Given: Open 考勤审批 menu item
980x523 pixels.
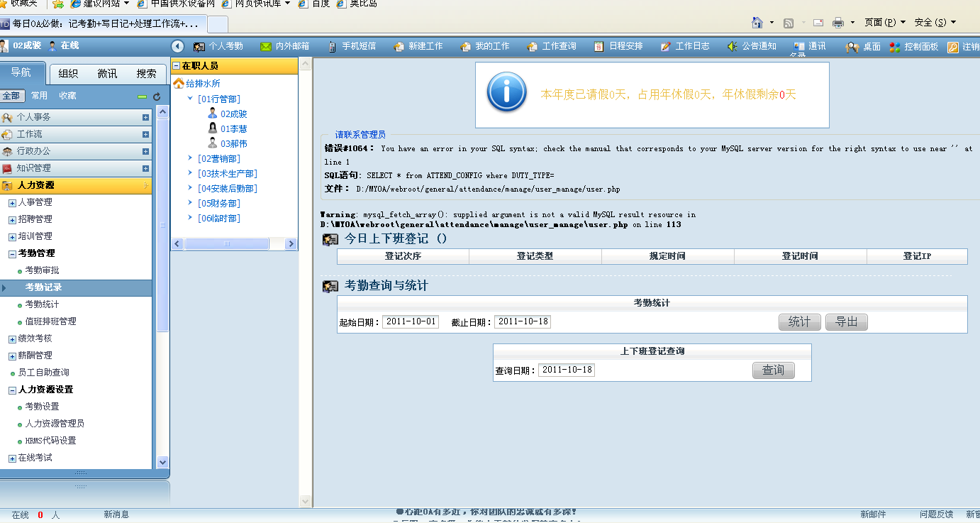Looking at the screenshot, I should [x=43, y=270].
